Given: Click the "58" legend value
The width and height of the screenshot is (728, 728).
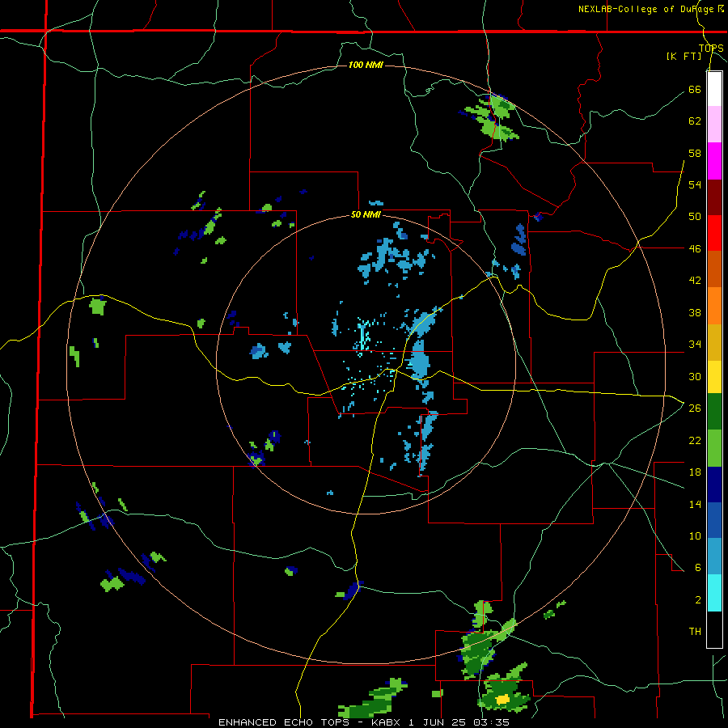Looking at the screenshot, I should [x=695, y=153].
